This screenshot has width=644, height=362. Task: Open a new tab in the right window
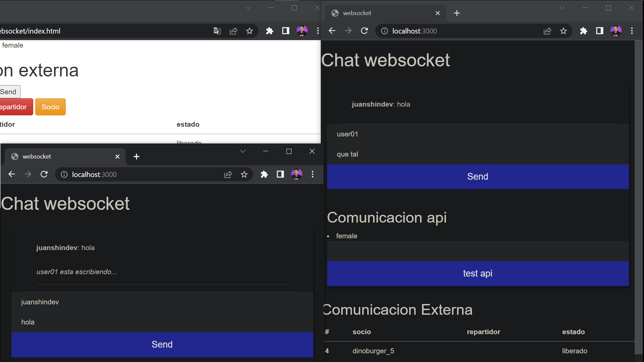[x=457, y=13]
